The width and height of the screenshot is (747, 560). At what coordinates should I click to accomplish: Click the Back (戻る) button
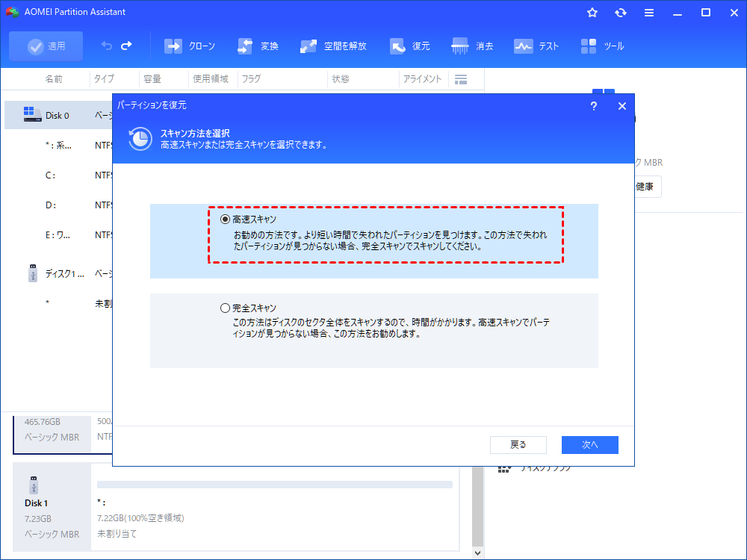point(518,444)
